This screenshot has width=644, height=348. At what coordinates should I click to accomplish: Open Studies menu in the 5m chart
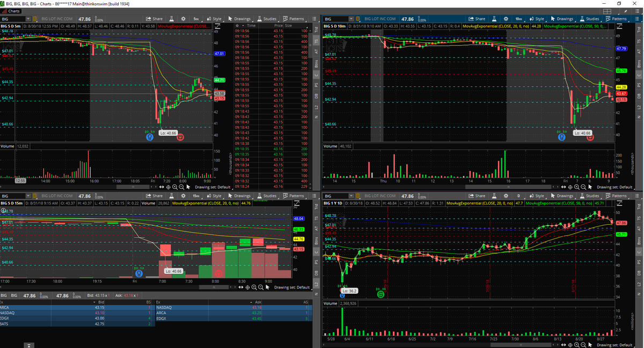[267, 19]
